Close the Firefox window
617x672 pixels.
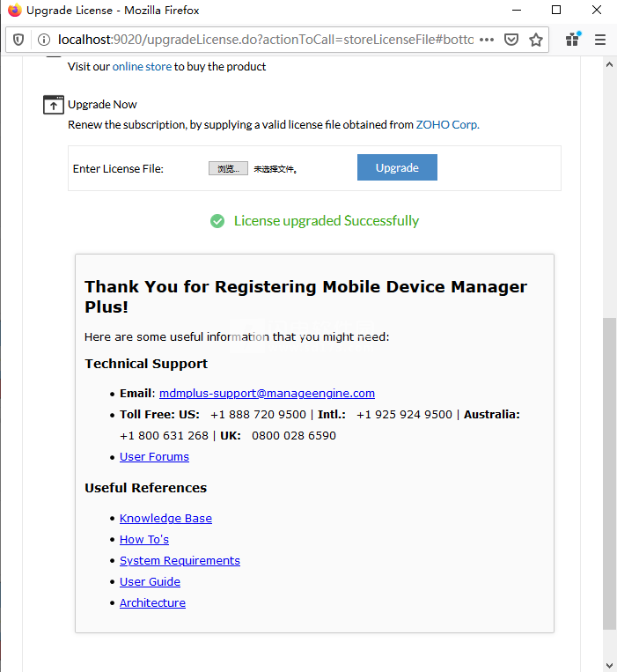pyautogui.click(x=597, y=10)
